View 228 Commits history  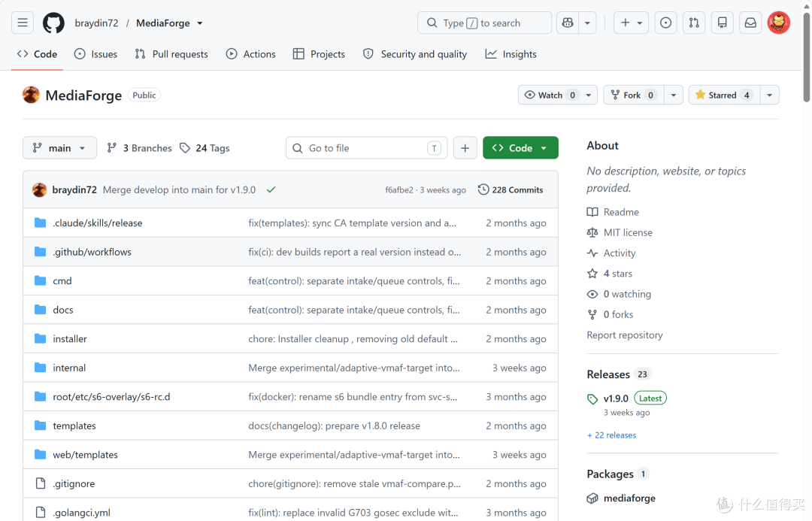510,190
